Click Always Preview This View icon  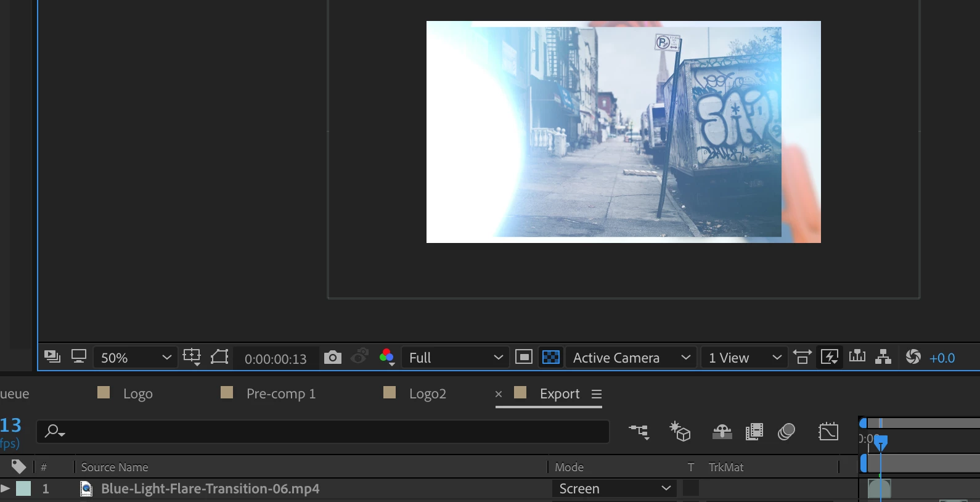pyautogui.click(x=52, y=356)
